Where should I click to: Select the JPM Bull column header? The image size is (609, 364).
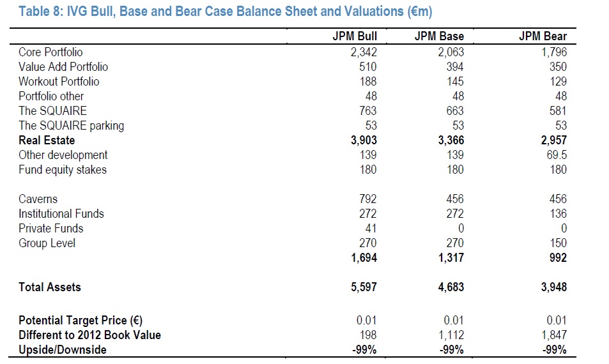355,37
